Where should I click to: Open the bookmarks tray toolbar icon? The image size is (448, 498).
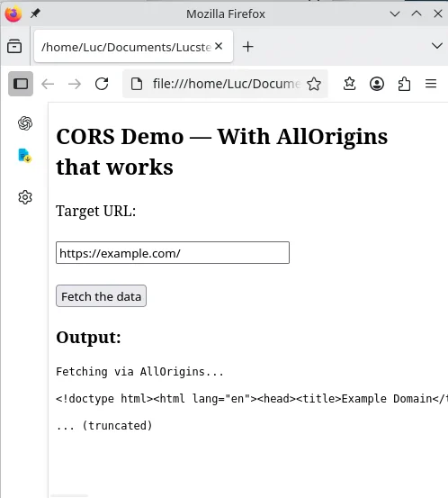coord(349,84)
